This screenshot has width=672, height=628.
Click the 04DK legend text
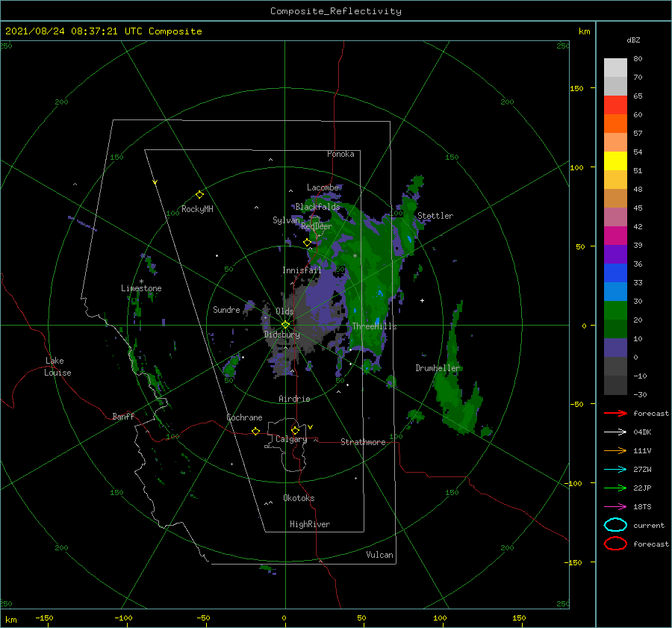642,432
